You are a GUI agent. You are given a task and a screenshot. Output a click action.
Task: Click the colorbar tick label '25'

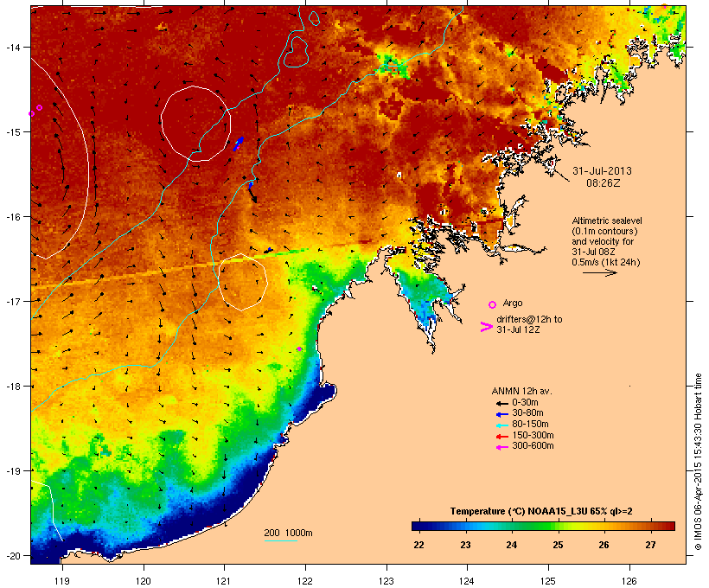point(558,545)
